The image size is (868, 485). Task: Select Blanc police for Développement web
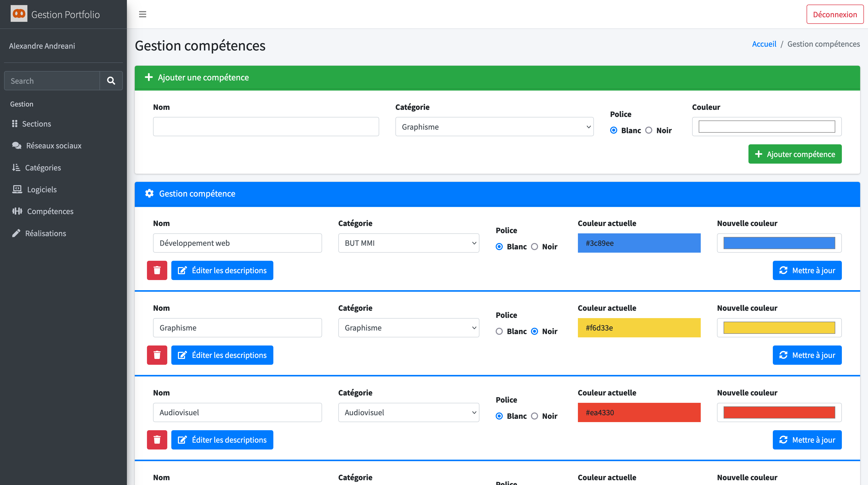[x=499, y=247]
